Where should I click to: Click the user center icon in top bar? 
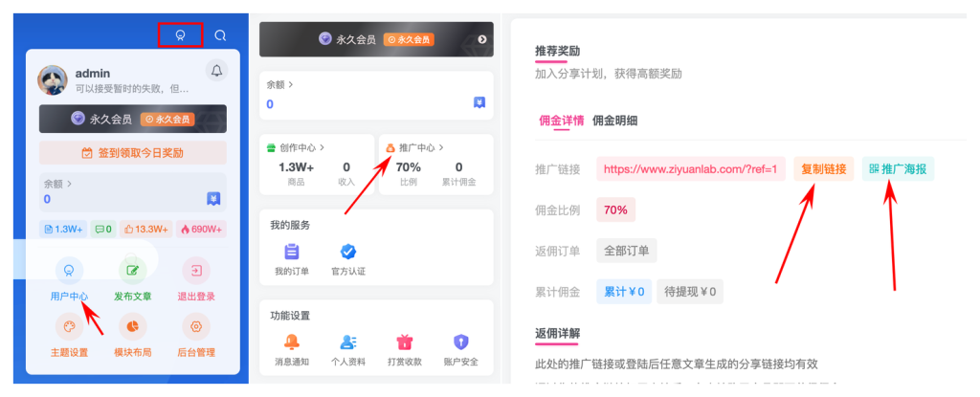[x=181, y=35]
